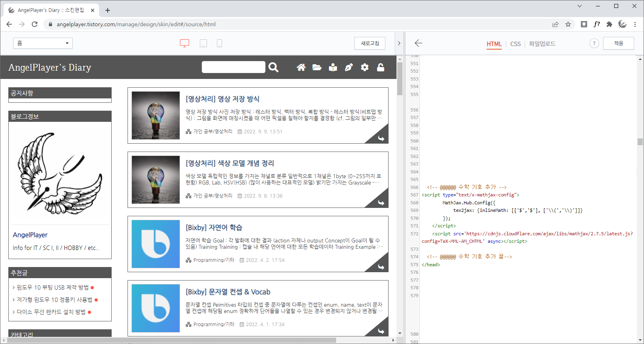Bookmark this page with the star icon

point(568,24)
